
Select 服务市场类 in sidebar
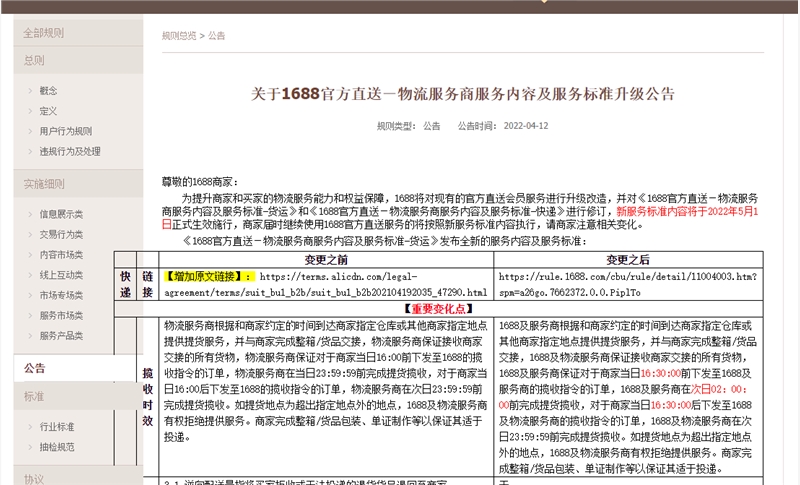tap(61, 316)
